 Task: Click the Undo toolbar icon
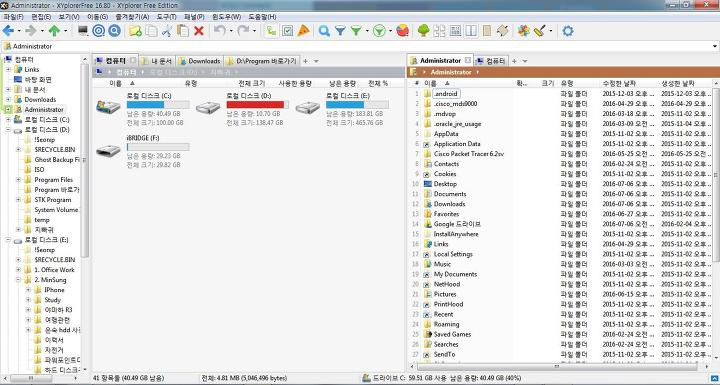click(x=220, y=31)
